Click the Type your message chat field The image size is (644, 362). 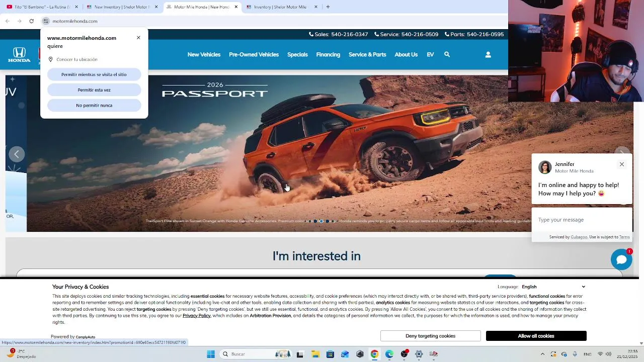(581, 220)
